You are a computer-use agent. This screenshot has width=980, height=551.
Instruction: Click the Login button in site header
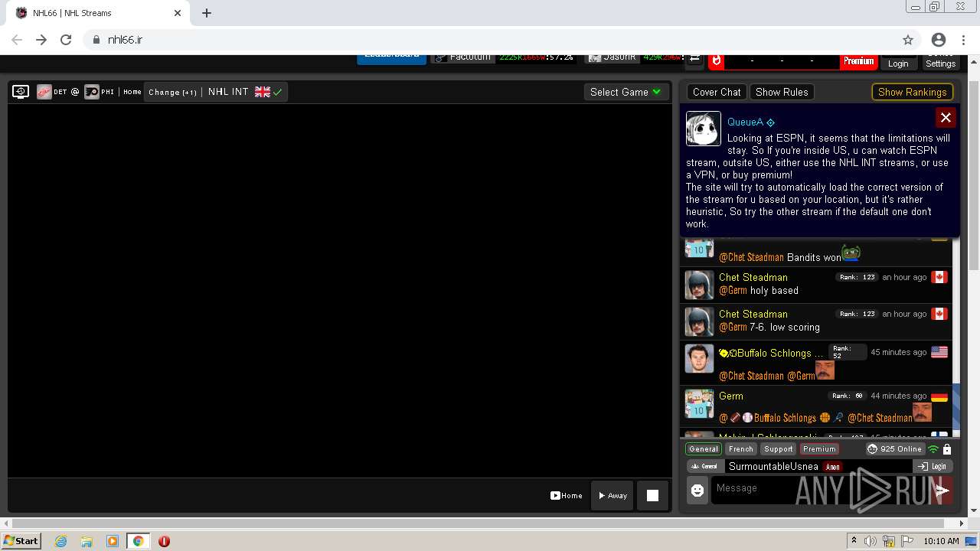click(898, 64)
